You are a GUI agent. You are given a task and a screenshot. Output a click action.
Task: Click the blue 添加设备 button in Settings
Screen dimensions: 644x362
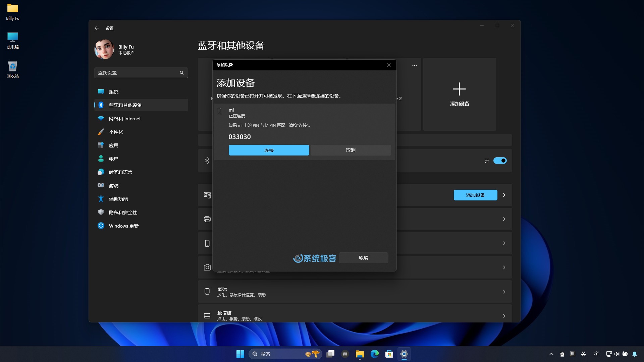click(x=475, y=195)
